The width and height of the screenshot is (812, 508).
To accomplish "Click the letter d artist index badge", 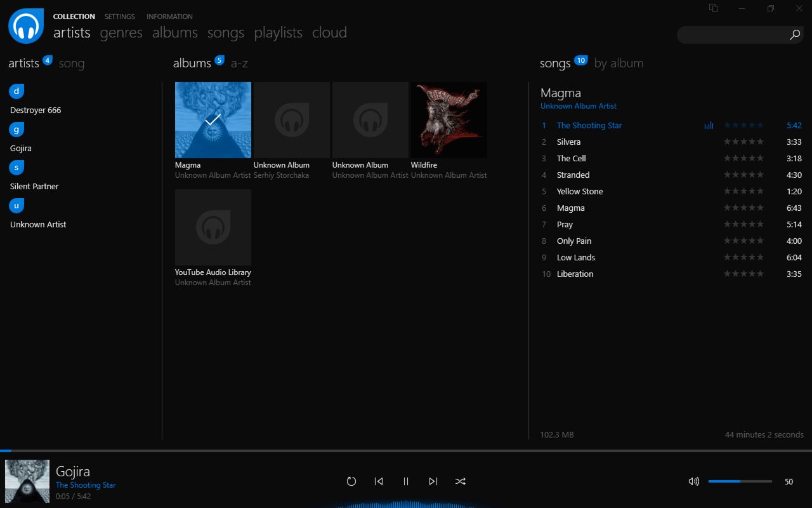I will coord(16,91).
